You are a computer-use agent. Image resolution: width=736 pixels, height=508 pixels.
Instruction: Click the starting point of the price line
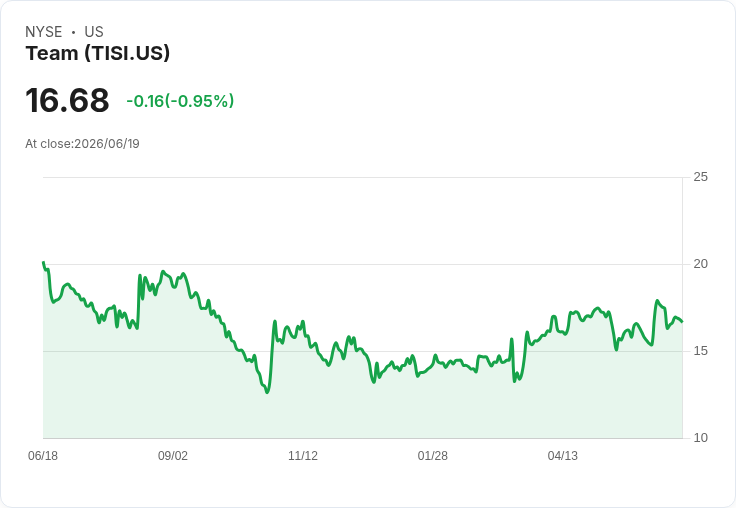click(x=44, y=262)
